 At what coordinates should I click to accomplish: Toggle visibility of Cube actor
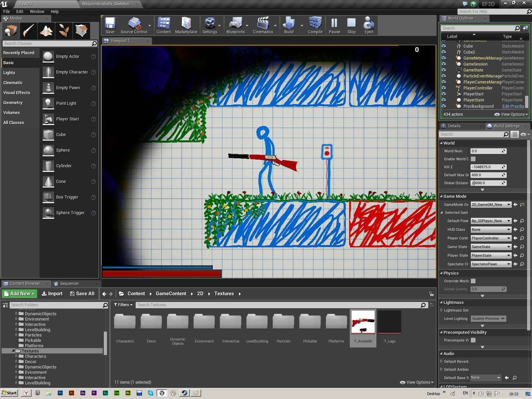tap(444, 46)
